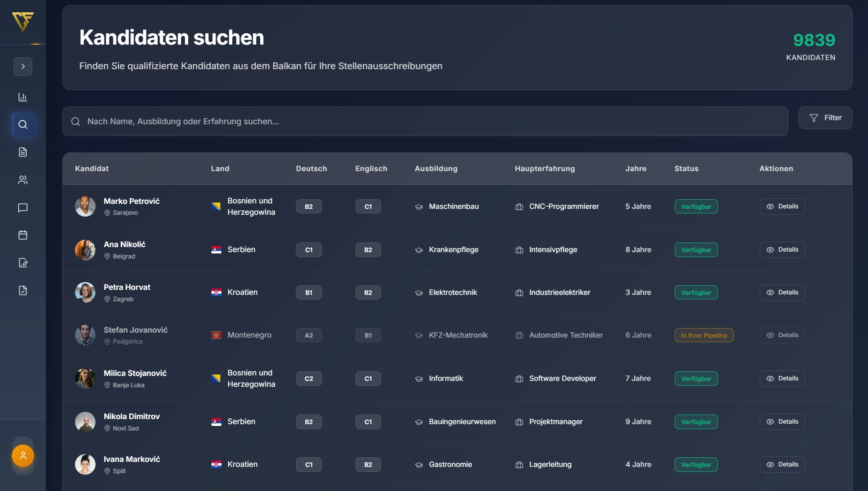
Task: Open the calendar sidebar icon
Action: pos(23,235)
